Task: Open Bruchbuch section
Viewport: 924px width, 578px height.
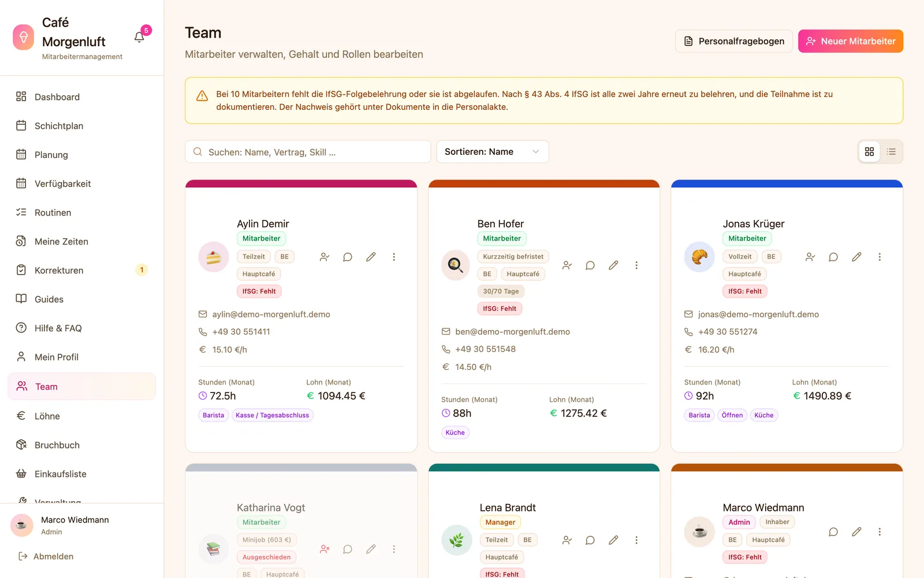Action: click(x=81, y=445)
